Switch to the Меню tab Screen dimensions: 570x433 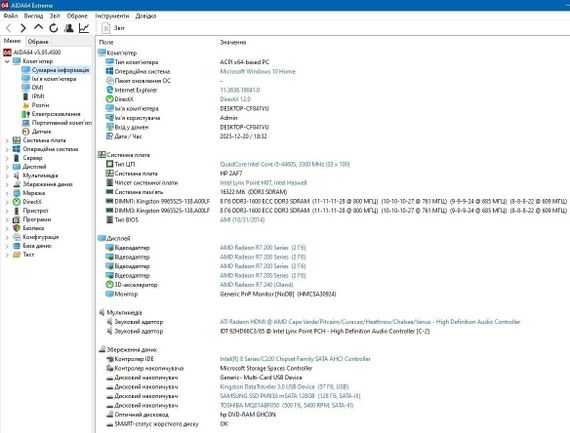point(12,41)
